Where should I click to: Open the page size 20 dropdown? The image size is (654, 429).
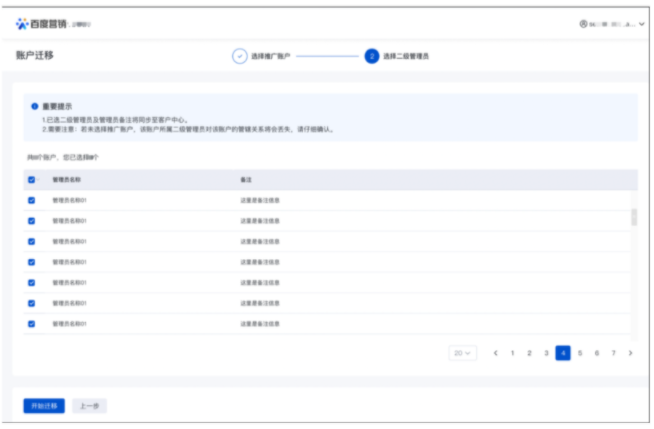click(463, 353)
